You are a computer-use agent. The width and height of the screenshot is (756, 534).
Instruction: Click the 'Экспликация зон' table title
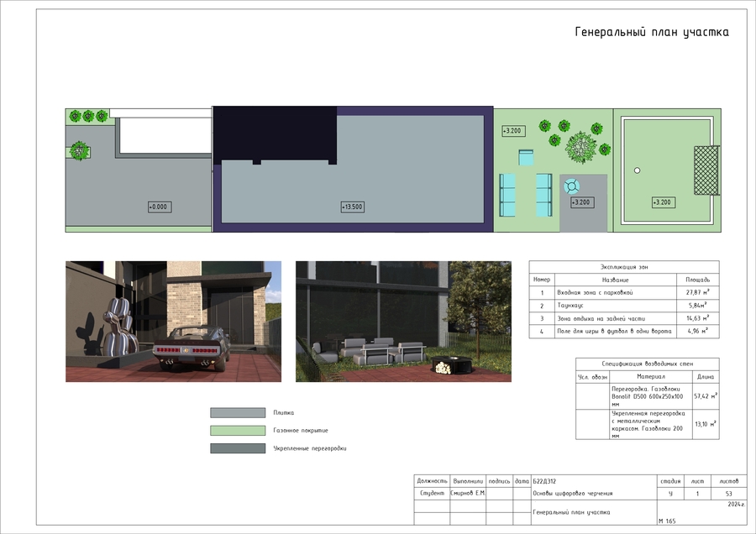624,266
